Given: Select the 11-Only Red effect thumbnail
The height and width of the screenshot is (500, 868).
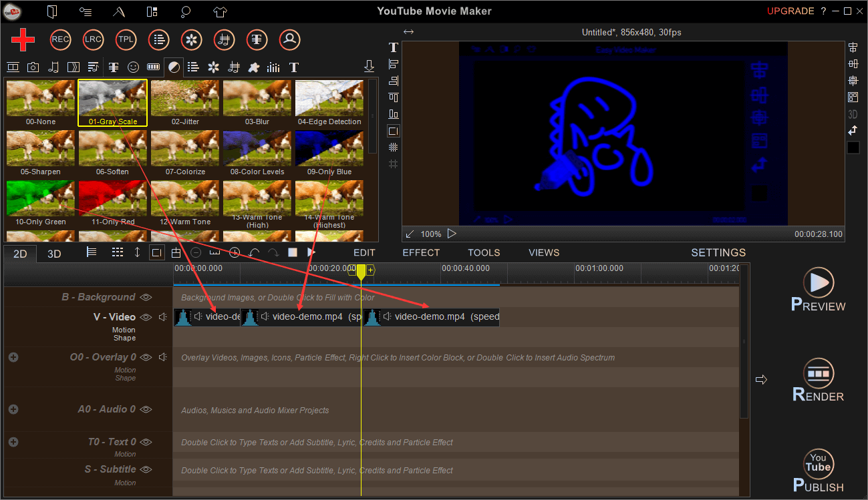Looking at the screenshot, I should (113, 203).
